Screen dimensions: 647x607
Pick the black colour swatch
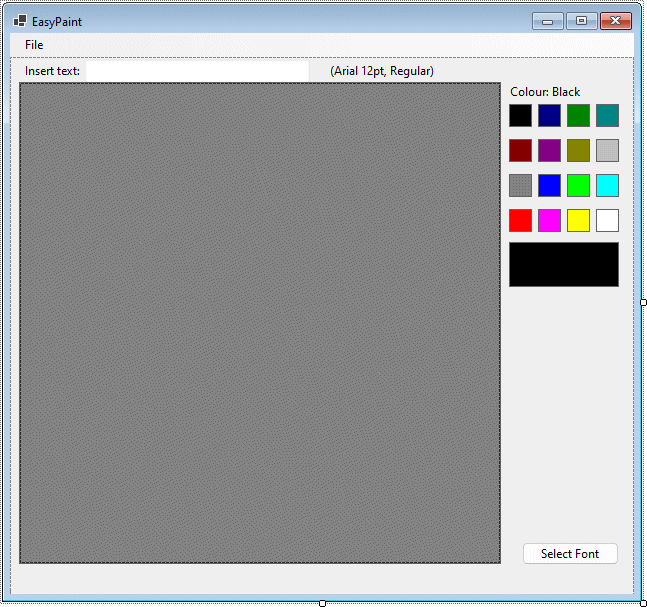pyautogui.click(x=520, y=116)
